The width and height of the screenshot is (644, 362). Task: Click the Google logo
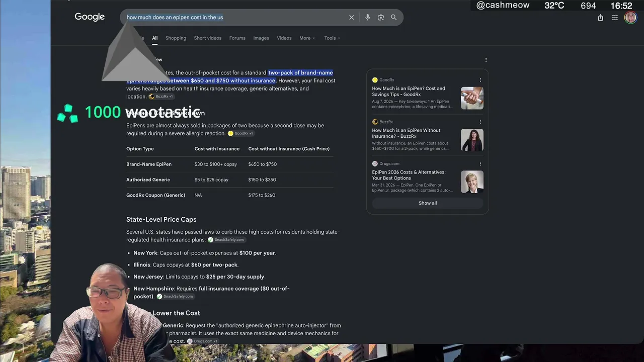click(90, 17)
